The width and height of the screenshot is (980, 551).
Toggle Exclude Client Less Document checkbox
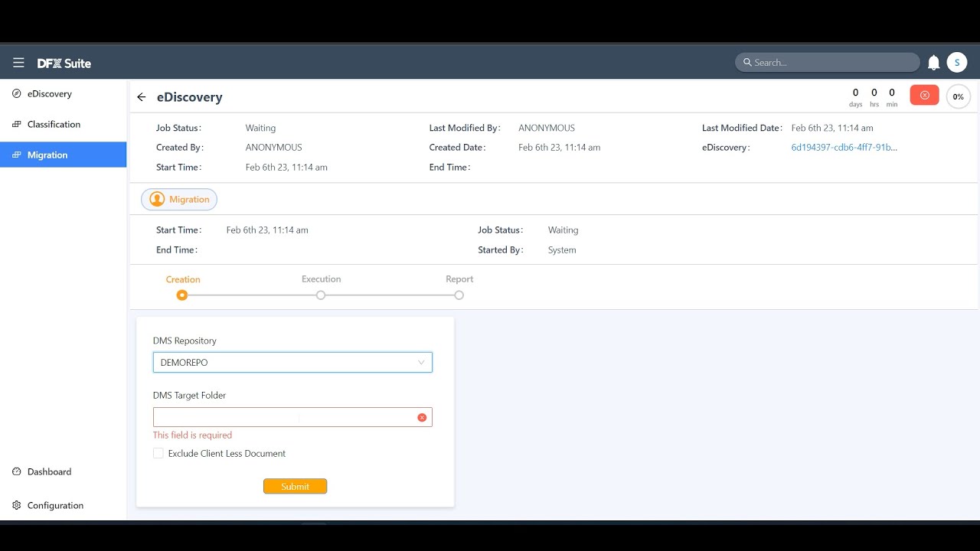[158, 453]
